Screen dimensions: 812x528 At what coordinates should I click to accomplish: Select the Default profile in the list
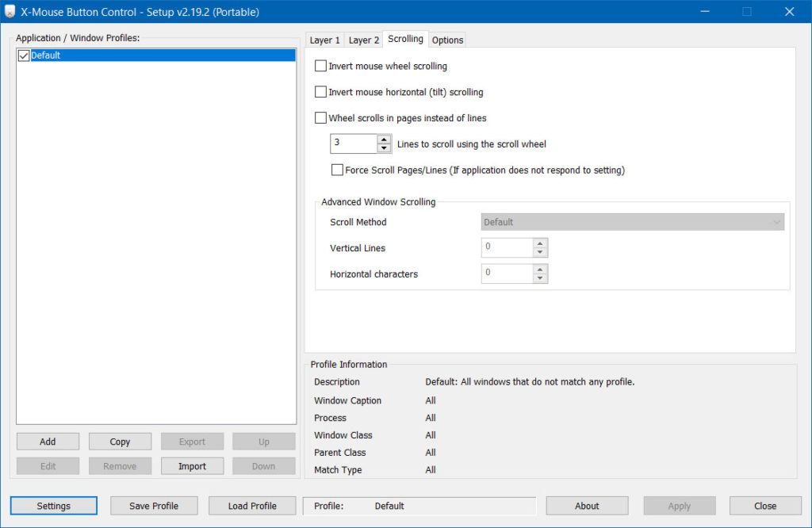tap(79, 55)
